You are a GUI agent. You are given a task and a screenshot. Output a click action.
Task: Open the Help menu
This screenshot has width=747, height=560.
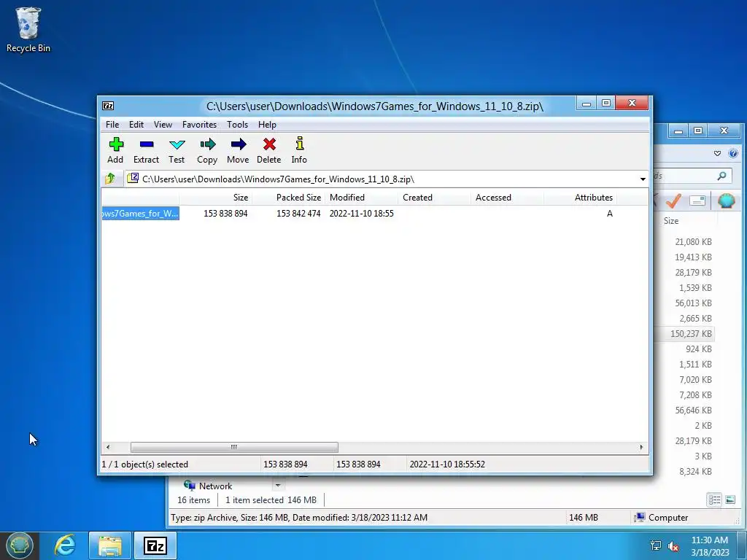267,124
